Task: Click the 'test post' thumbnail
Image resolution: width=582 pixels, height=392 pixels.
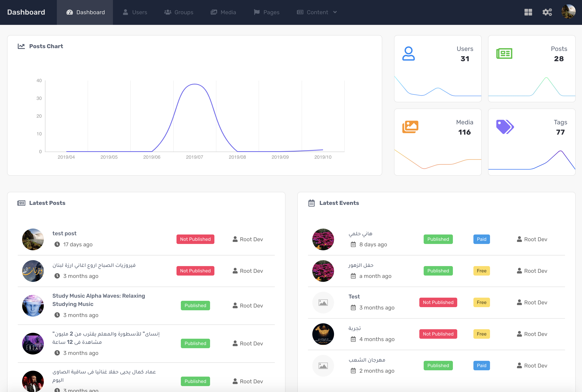Action: 33,239
